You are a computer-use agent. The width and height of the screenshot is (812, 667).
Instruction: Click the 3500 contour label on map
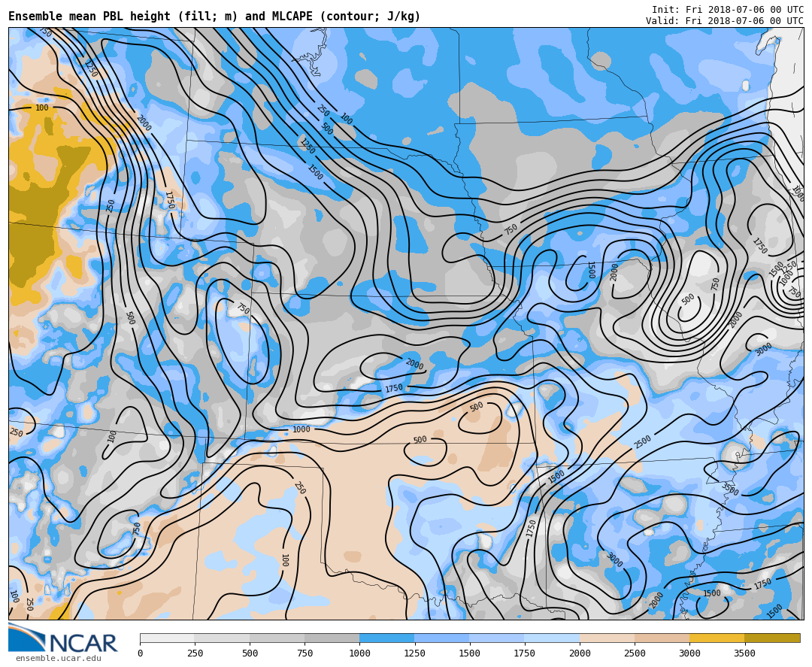coord(729,490)
